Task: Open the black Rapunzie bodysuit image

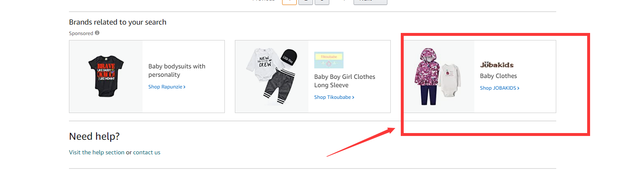Action: pyautogui.click(x=106, y=77)
